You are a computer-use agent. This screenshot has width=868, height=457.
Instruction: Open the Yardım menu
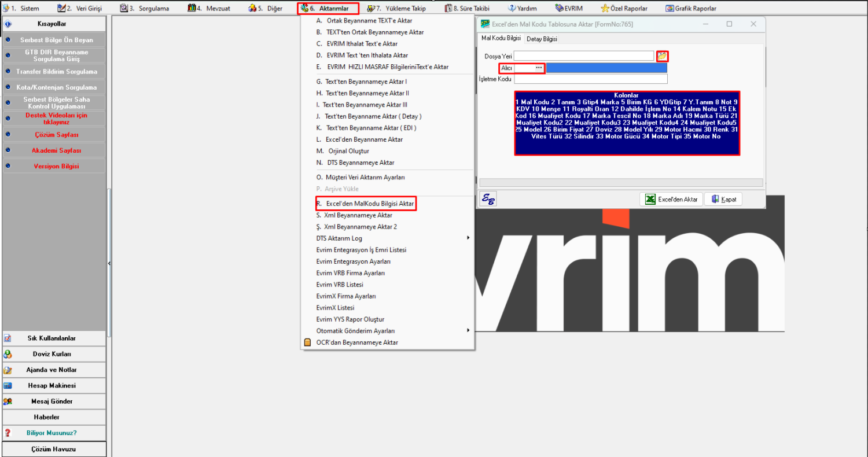tap(523, 8)
